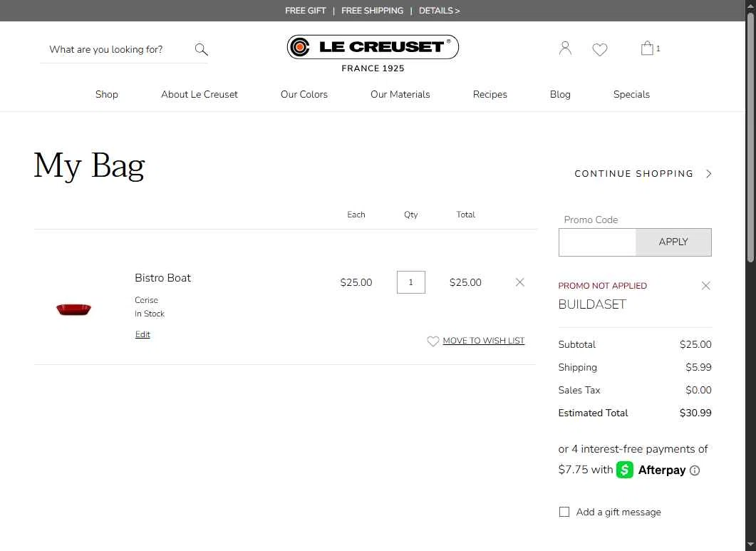
Task: Click the heart icon beside Move to Wish List
Action: (433, 341)
